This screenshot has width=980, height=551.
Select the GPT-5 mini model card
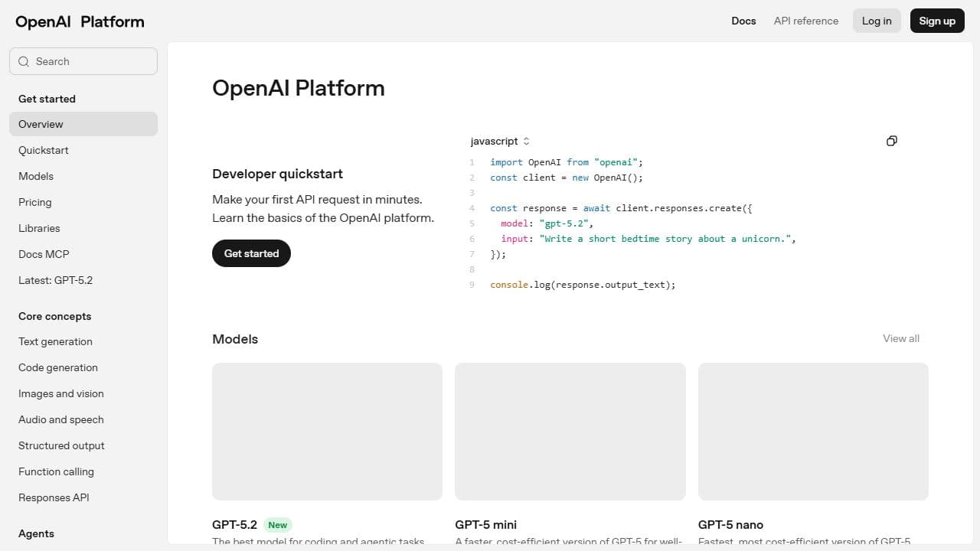click(x=570, y=431)
